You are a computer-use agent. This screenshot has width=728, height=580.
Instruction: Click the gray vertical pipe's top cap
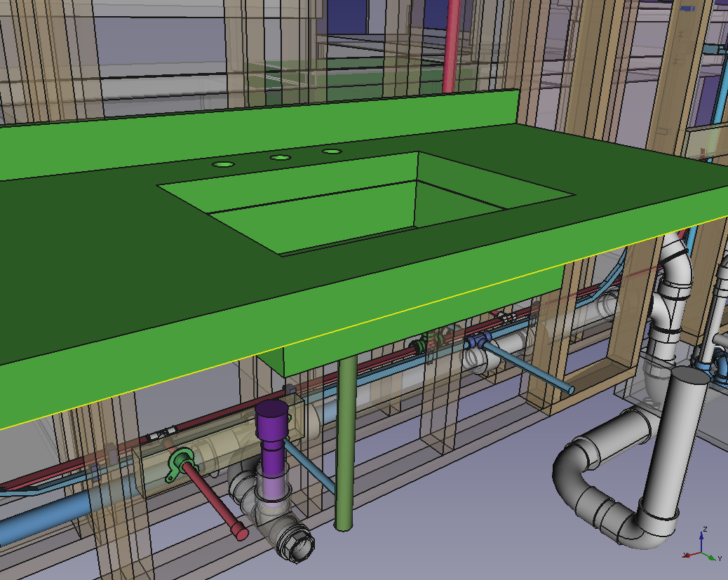point(691,377)
